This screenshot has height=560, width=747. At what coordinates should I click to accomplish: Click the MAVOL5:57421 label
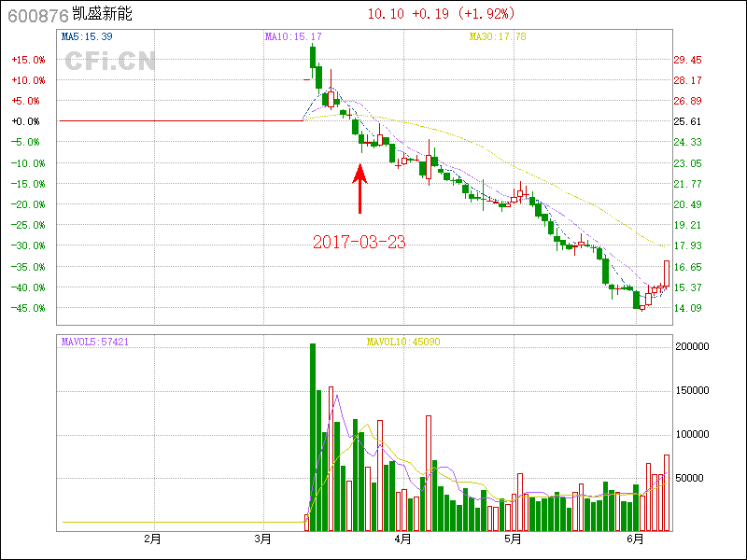(x=95, y=342)
